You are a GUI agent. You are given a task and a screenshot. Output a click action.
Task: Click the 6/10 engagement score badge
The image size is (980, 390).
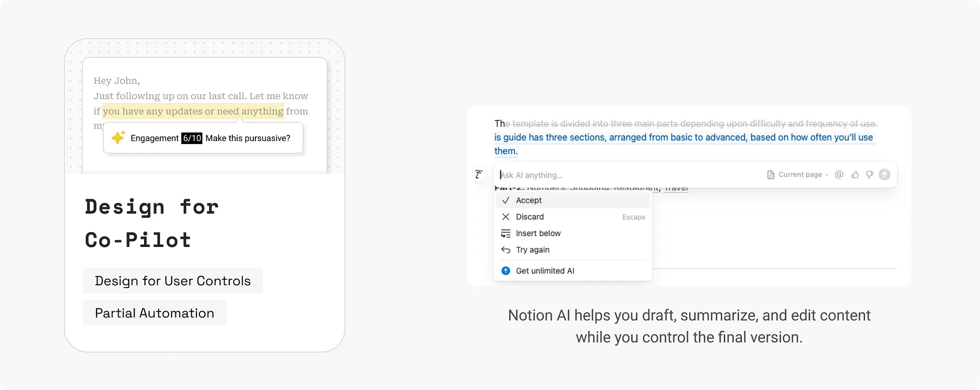pyautogui.click(x=192, y=138)
